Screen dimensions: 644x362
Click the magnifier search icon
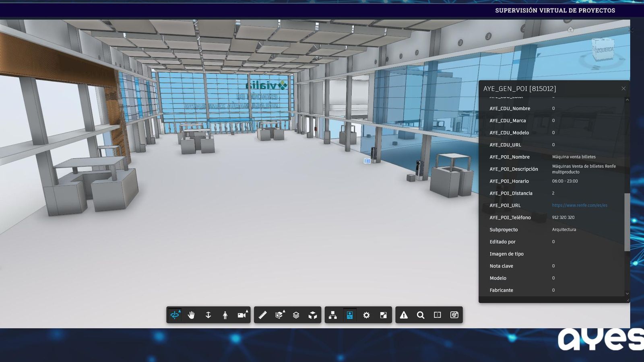click(x=421, y=315)
